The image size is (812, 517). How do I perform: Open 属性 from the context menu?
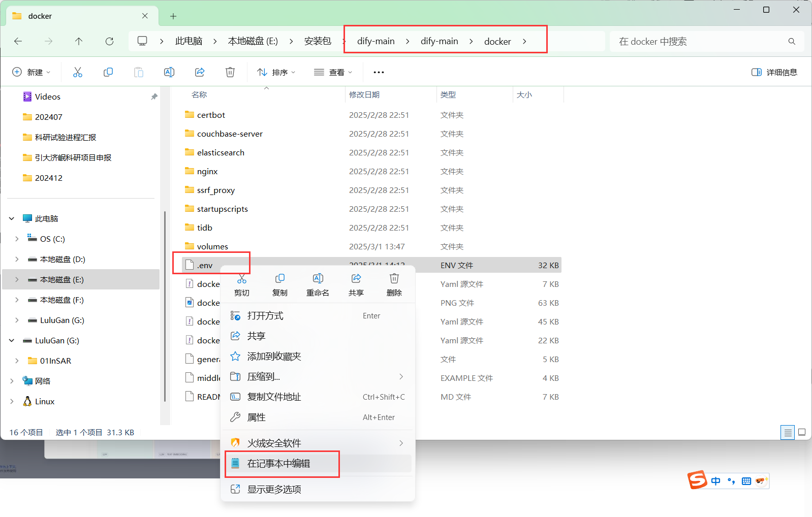[318, 417]
